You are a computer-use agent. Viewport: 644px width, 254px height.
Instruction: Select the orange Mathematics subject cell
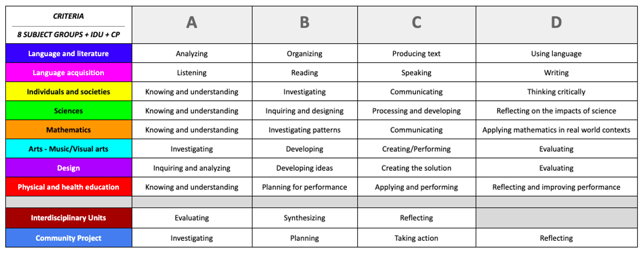pos(68,130)
